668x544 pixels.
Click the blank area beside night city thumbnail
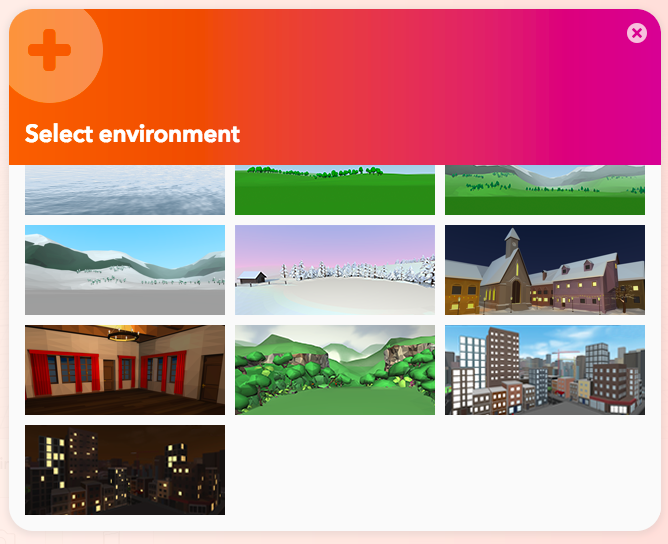click(440, 470)
